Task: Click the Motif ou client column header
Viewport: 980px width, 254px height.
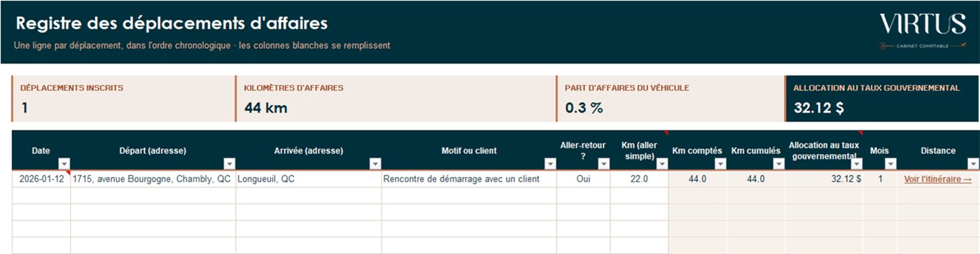Action: pos(469,150)
